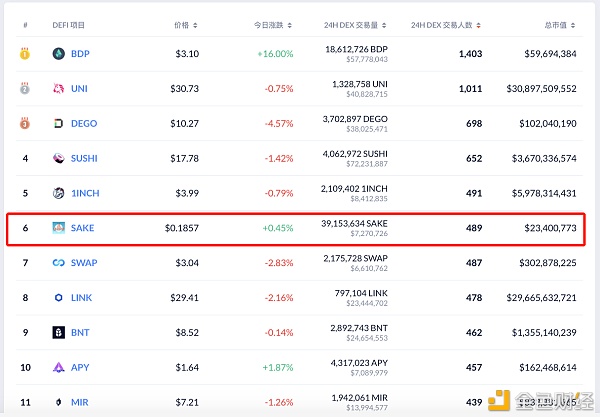Viewport: 600px width, 417px height.
Task: Click the gold first-place medal icon
Action: [x=25, y=54]
